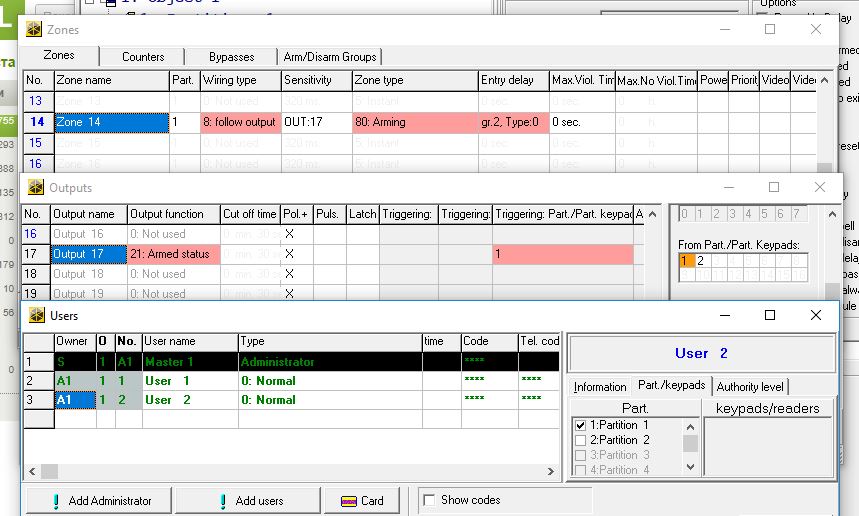Switch to Authority level tab
The image size is (859, 516).
coord(750,387)
